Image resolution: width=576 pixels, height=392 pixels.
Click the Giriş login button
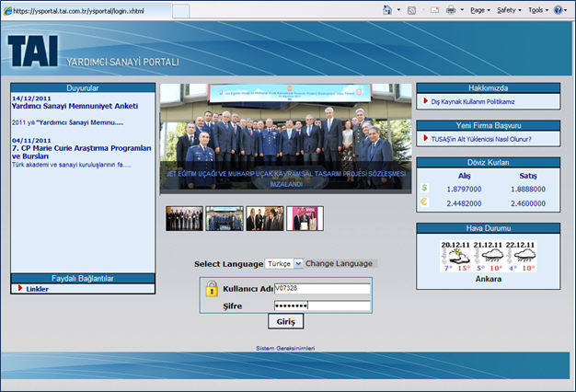(x=286, y=321)
